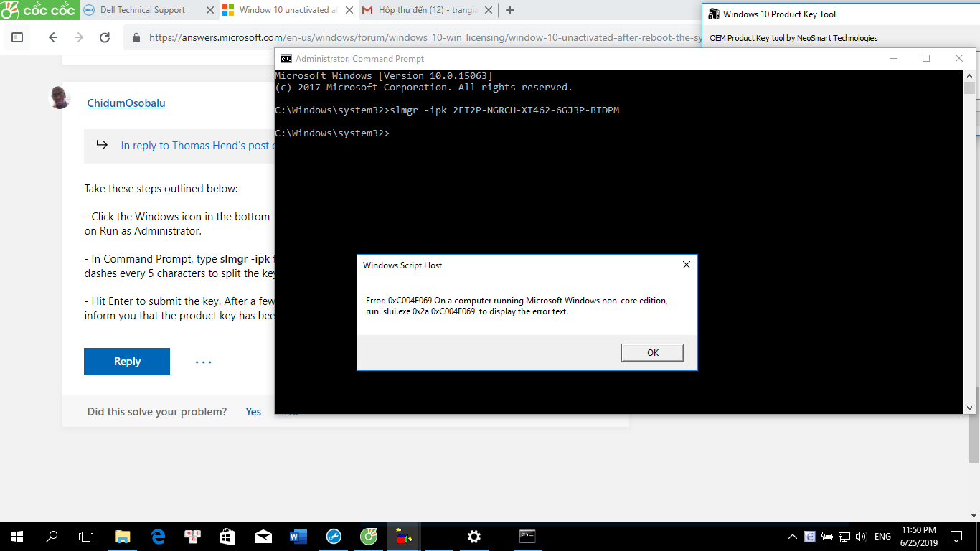Switch to Dell Technical Support tab
The height and width of the screenshot is (551, 980).
tap(143, 10)
